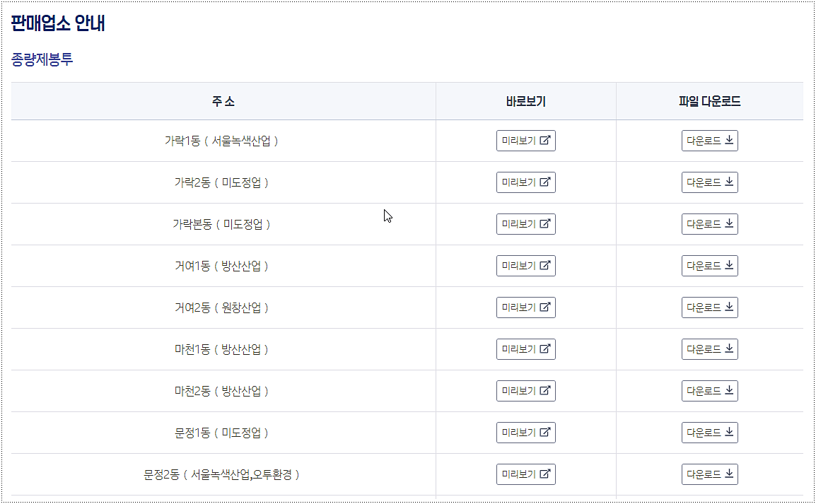Click the preview external-link icon for 가락2동
The width and height of the screenshot is (816, 504).
point(545,182)
